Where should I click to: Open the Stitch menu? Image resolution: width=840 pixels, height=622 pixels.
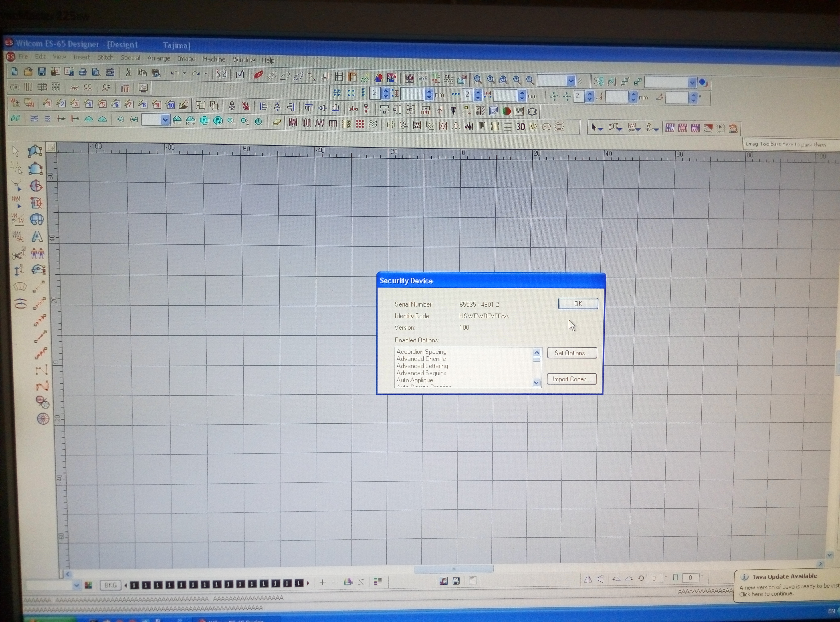coord(105,57)
